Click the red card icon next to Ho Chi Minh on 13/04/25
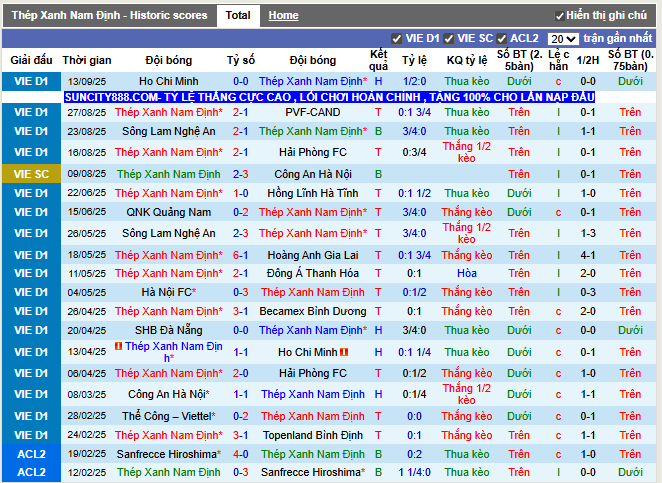Image resolution: width=662 pixels, height=483 pixels. (344, 352)
